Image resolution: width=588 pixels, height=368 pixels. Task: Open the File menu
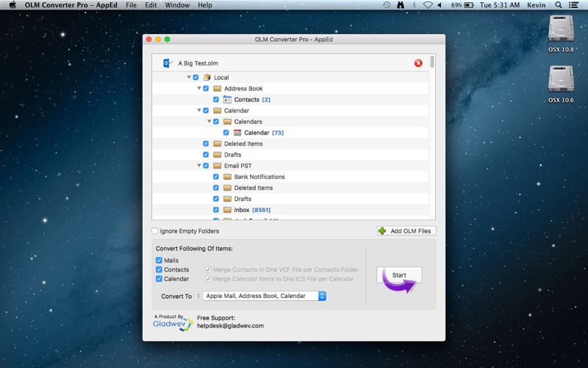click(x=132, y=5)
